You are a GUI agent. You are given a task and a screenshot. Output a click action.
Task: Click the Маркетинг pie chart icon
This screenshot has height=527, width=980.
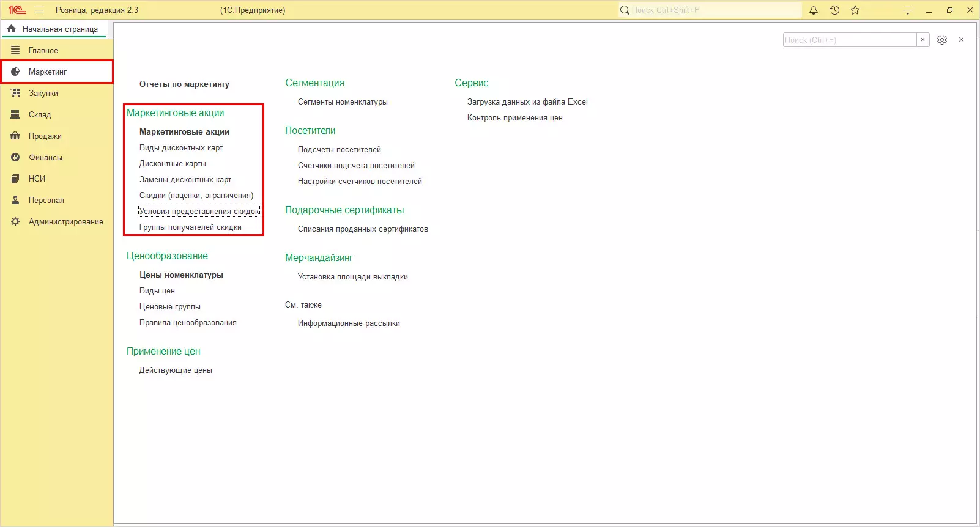[15, 72]
